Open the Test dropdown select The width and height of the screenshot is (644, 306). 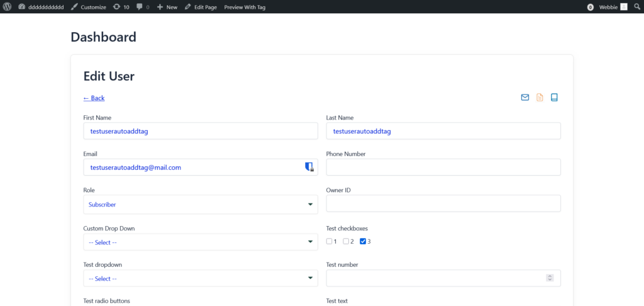pyautogui.click(x=201, y=278)
